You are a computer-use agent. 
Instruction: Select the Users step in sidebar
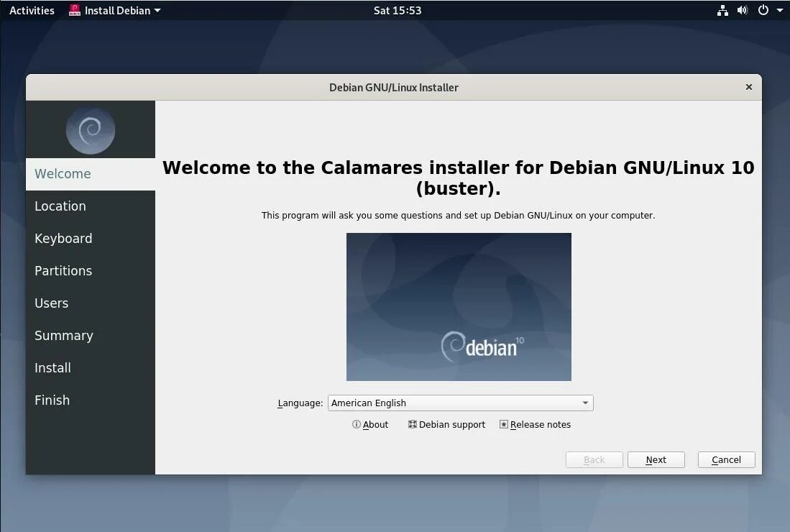click(91, 303)
